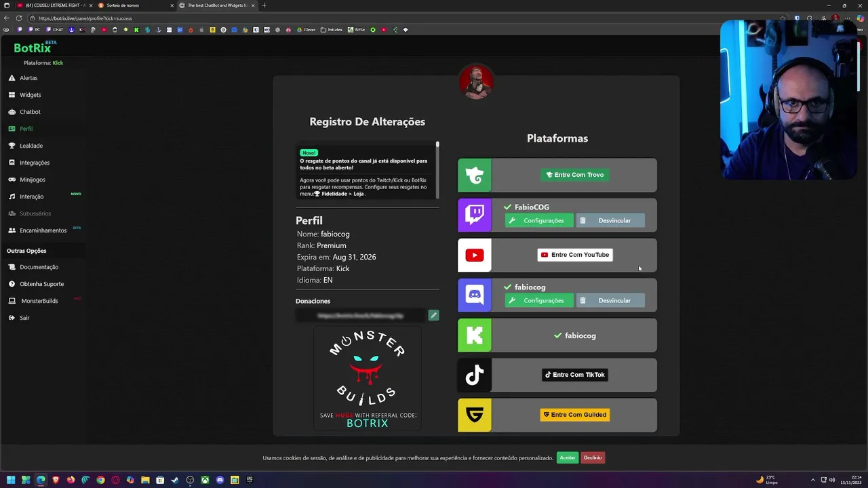Open the NFSe bookmark
This screenshot has height=488, width=868.
pyautogui.click(x=357, y=30)
